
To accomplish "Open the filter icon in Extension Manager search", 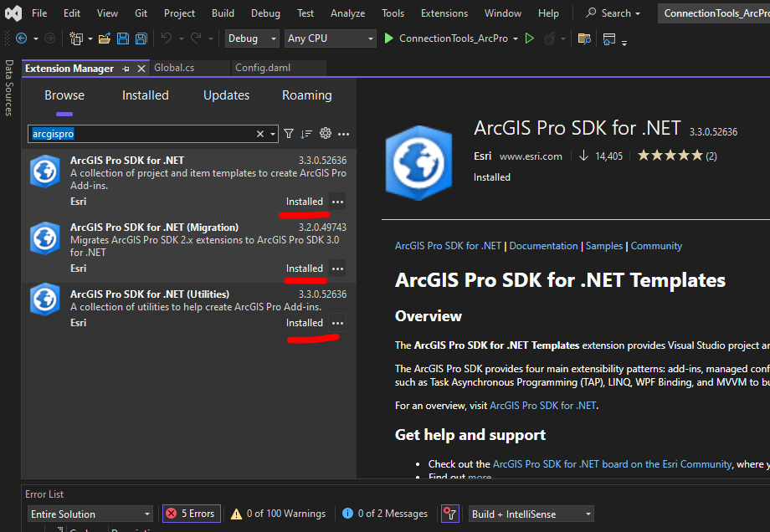I will pos(288,134).
